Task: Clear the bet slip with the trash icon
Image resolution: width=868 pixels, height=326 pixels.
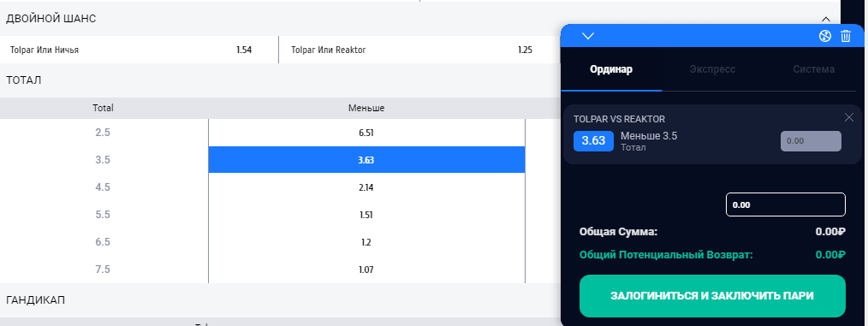Action: (x=846, y=36)
